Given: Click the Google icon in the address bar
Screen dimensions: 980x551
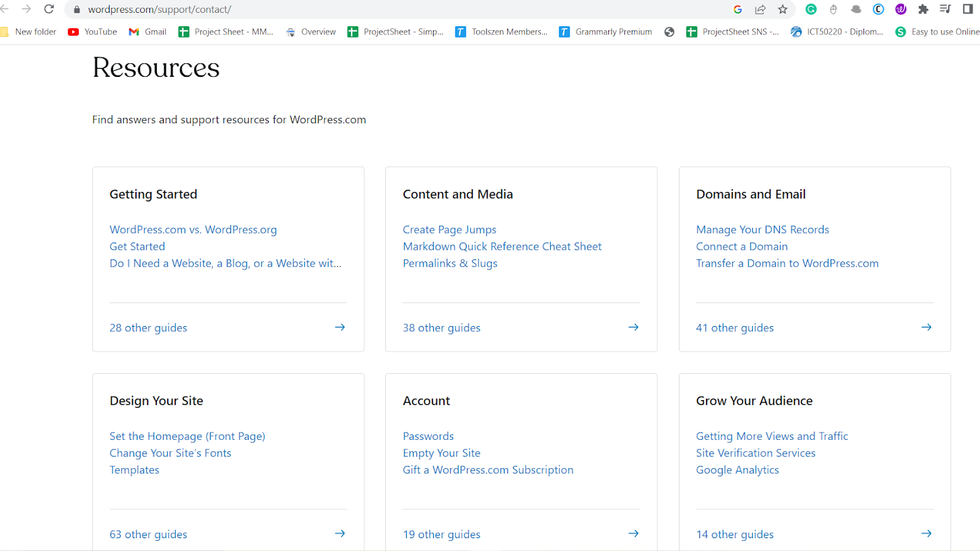Looking at the screenshot, I should pyautogui.click(x=738, y=9).
